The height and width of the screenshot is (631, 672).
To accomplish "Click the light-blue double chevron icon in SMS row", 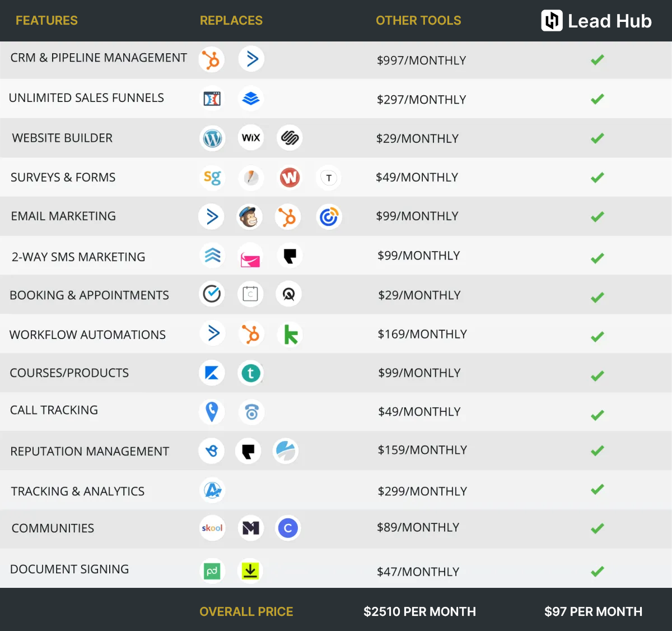I will pyautogui.click(x=213, y=256).
